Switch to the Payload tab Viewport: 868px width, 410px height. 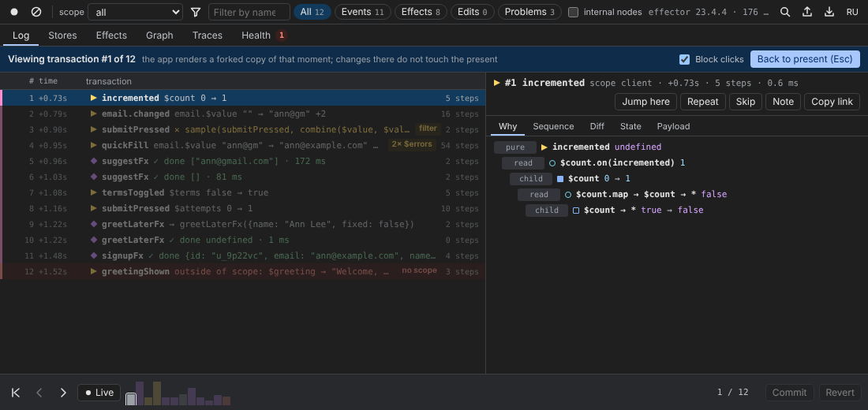673,126
